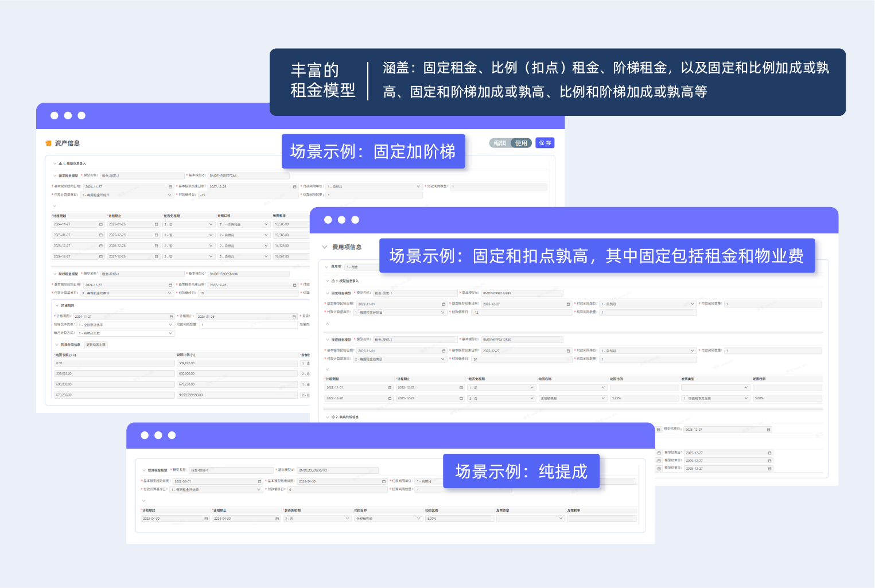Open 付款计算基准日 dropdown in 纯提成 window
The image size is (875, 588).
pos(216,490)
